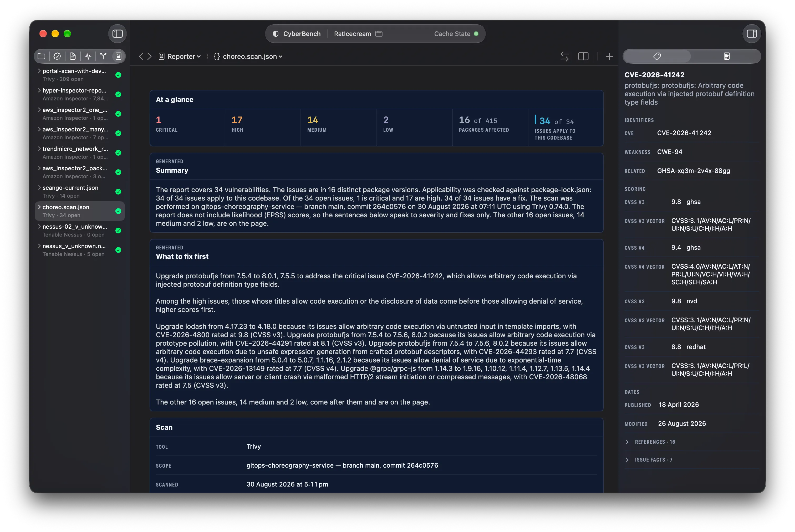Viewport: 795px width, 532px height.
Task: Click the CWE-94 weakness value
Action: click(x=669, y=152)
